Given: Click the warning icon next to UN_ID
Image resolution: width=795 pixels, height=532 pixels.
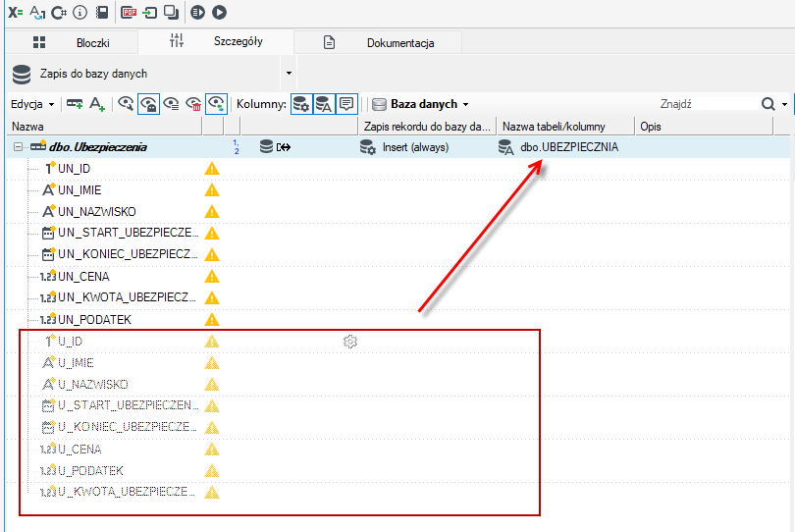Looking at the screenshot, I should (x=211, y=169).
